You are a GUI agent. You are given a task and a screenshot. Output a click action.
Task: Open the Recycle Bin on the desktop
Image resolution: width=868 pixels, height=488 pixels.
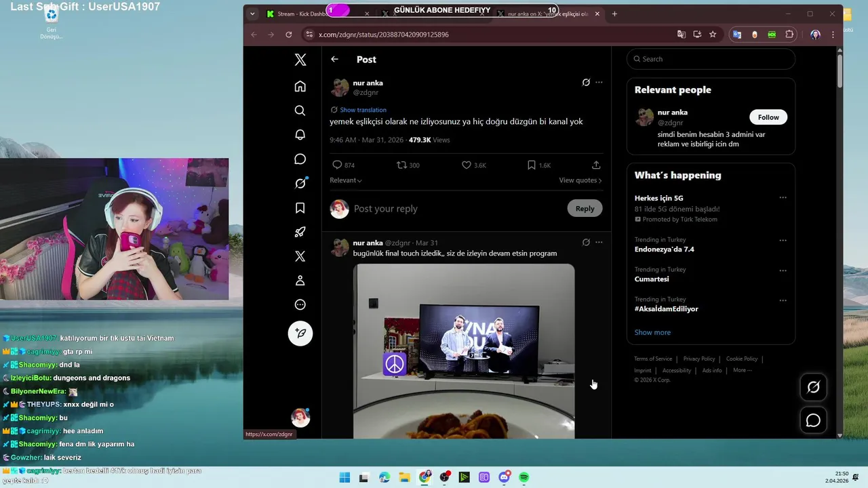[51, 22]
